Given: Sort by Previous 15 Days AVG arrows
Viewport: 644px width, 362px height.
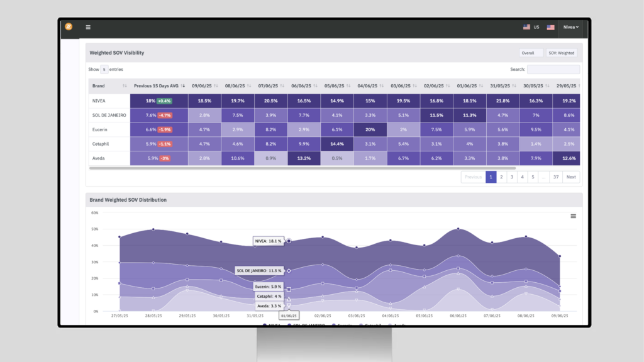Looking at the screenshot, I should tap(183, 85).
